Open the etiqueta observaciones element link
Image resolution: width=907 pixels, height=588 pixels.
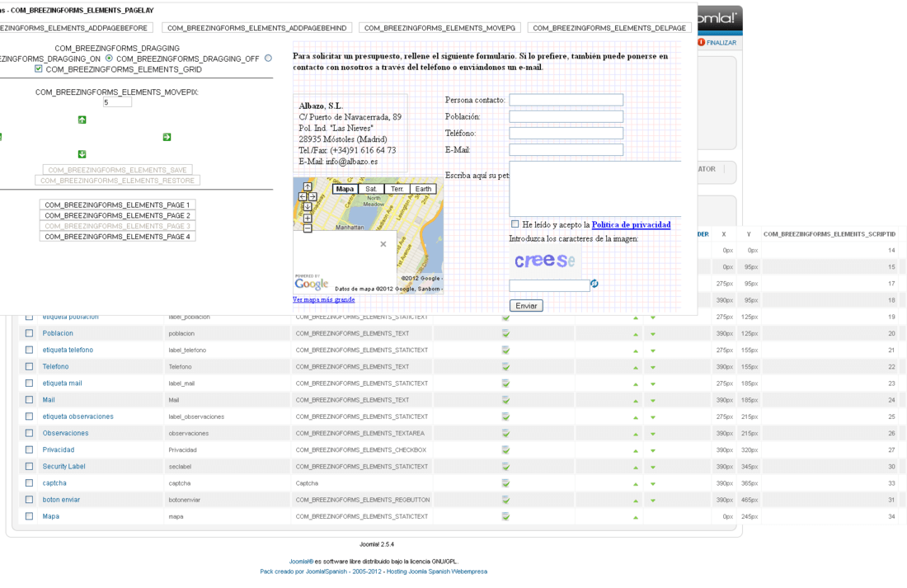[78, 416]
